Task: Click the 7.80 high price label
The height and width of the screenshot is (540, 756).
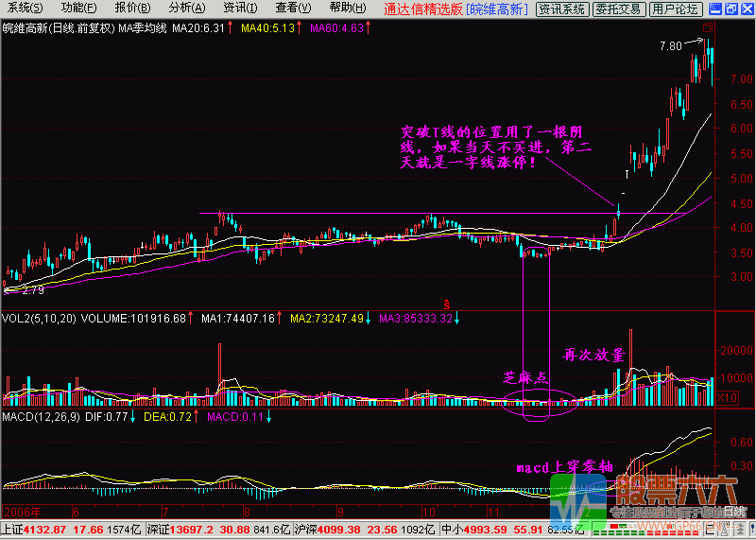Action: click(671, 46)
